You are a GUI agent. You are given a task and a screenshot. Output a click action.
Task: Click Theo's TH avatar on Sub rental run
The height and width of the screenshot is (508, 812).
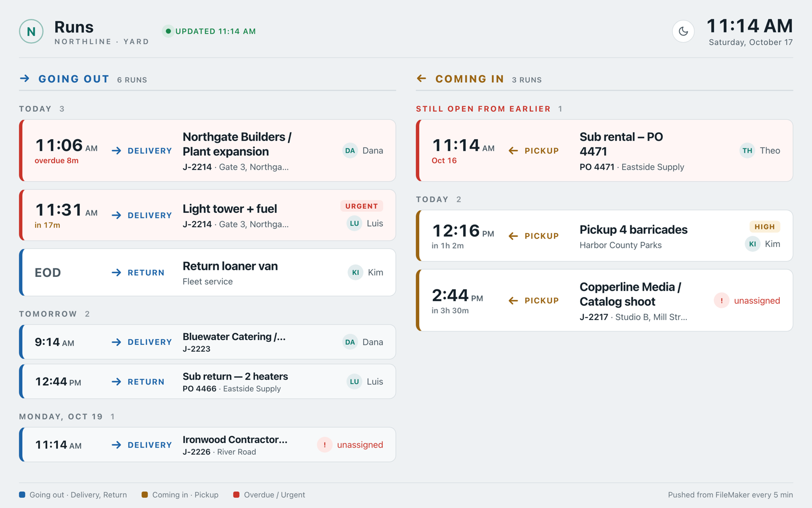[747, 150]
